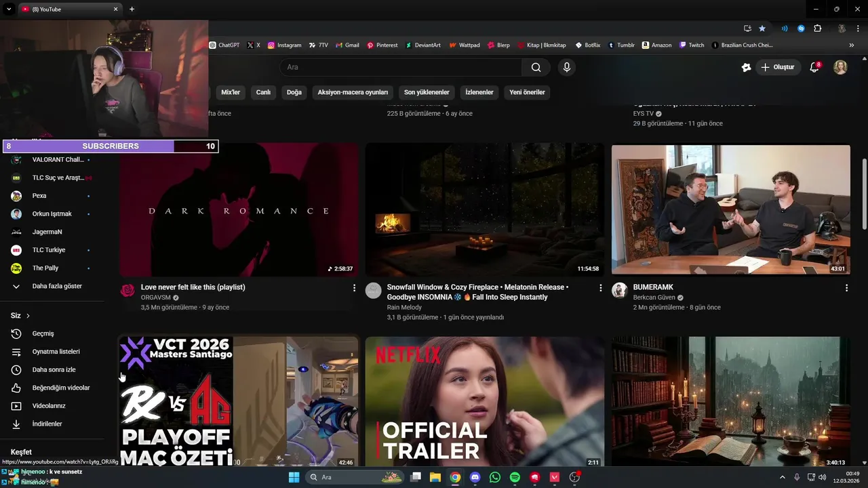The image size is (868, 488).
Task: Open the TLC Suç ve Araştırma subscription
Action: (52, 178)
